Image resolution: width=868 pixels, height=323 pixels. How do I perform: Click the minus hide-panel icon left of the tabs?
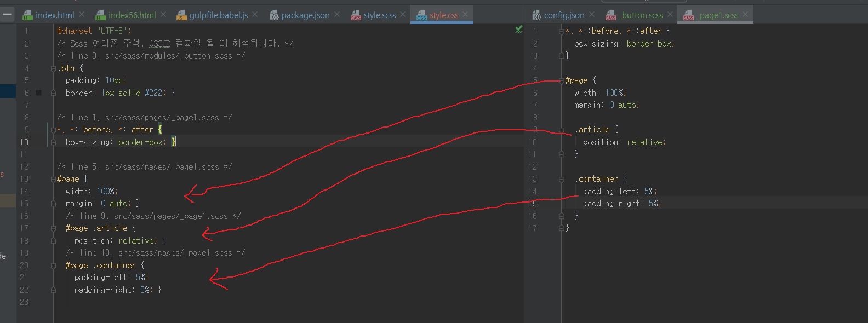(x=7, y=15)
